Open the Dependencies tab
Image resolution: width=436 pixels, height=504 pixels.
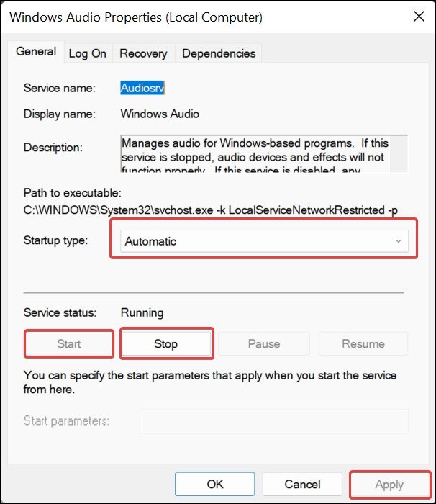219,53
